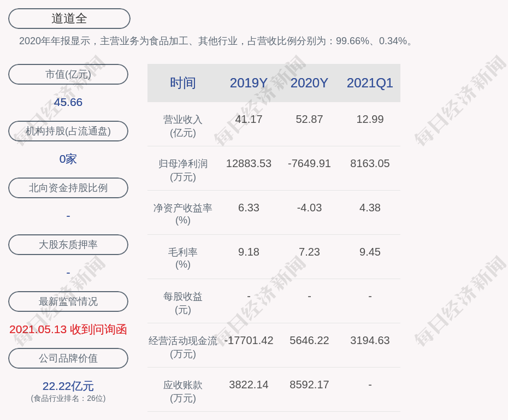Select the 时间 column header

point(183,83)
